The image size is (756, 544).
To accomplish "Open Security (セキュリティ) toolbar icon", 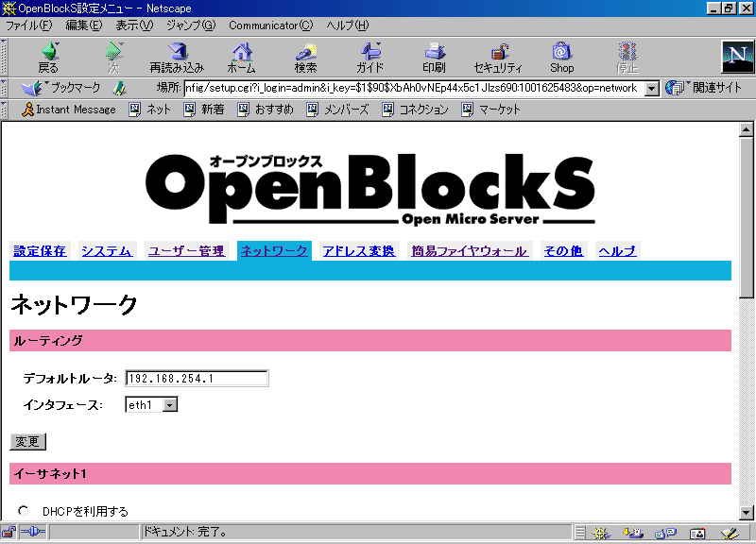I will [x=498, y=58].
